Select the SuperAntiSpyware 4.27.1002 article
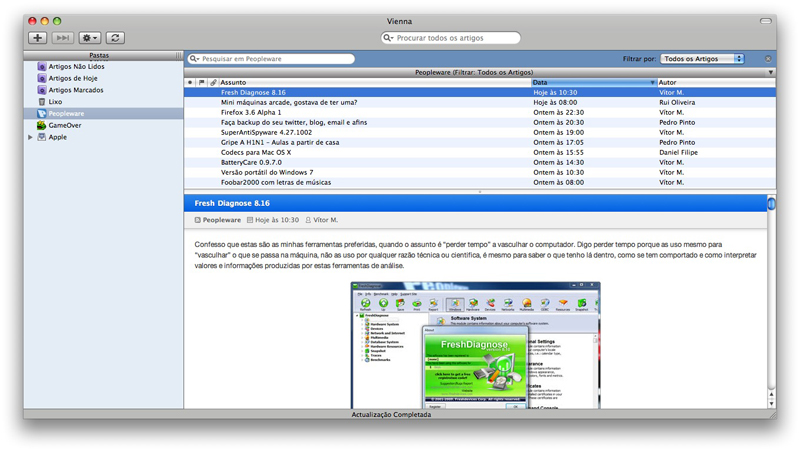This screenshot has height=451, width=800. coord(480,132)
